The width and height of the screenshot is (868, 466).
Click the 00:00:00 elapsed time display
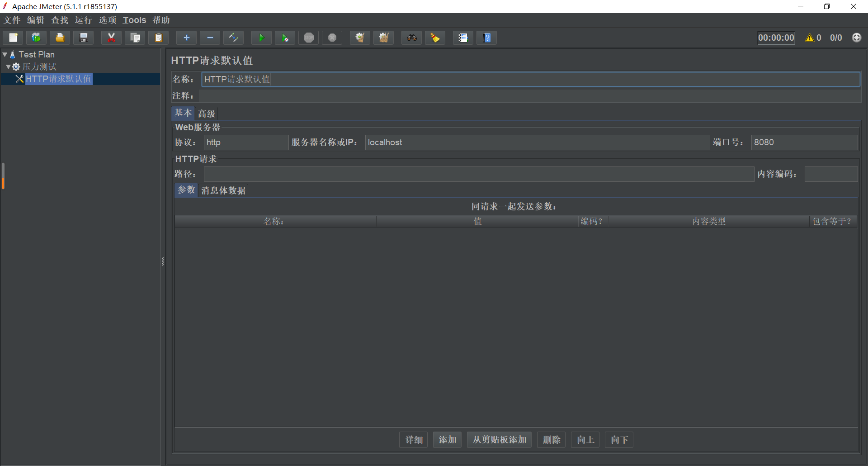(x=776, y=38)
